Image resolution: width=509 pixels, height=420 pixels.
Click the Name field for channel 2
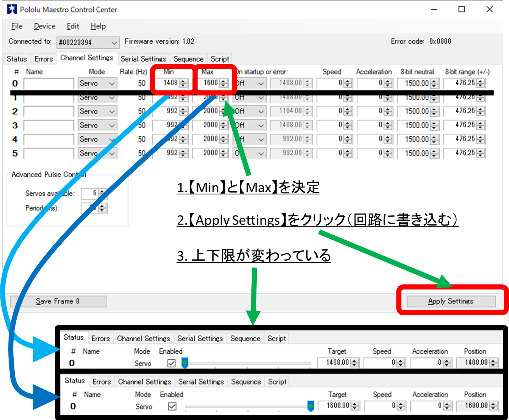click(x=49, y=111)
